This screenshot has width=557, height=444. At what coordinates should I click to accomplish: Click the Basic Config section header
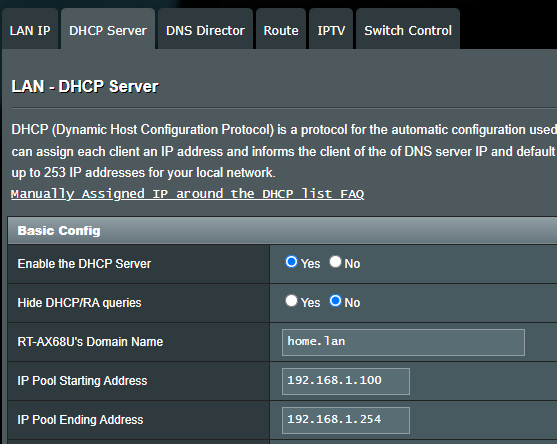(x=282, y=231)
